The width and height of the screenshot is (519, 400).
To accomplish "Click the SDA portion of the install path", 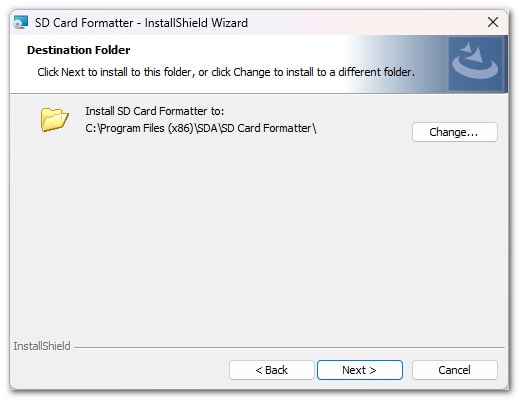I will [207, 128].
